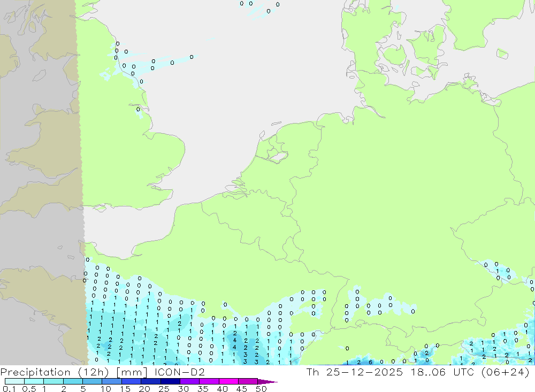Click the 30–35 mm legend swatch
Screen dimensions: 535x392
(190, 381)
